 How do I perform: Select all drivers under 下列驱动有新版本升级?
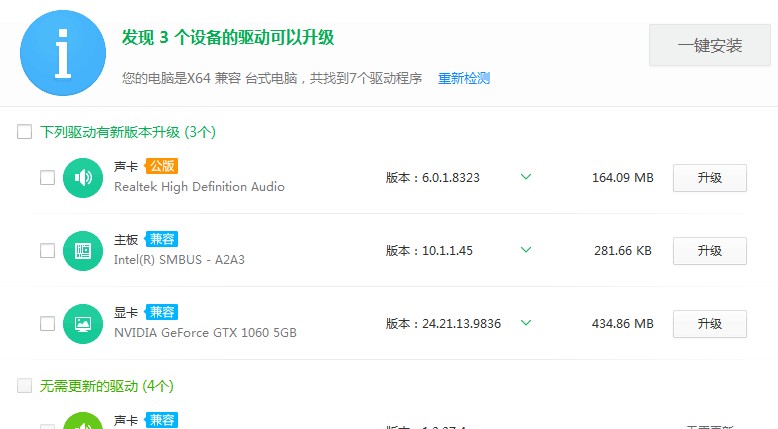(x=25, y=132)
